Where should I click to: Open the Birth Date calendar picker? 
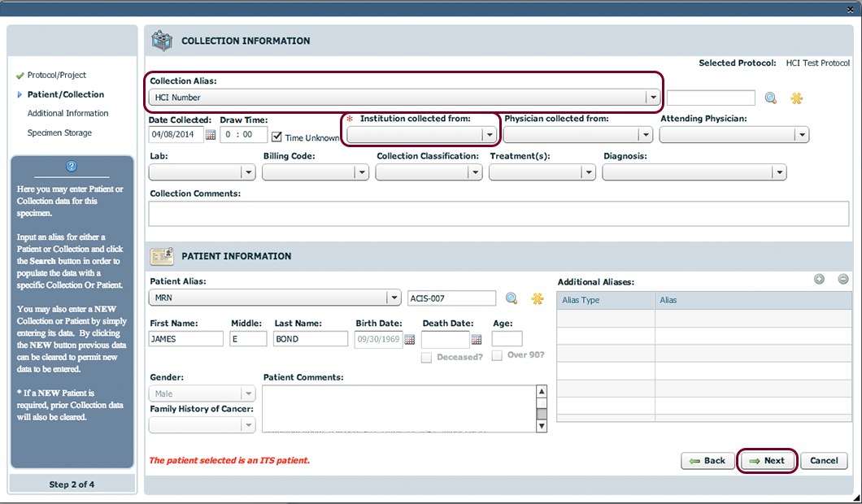click(x=410, y=339)
